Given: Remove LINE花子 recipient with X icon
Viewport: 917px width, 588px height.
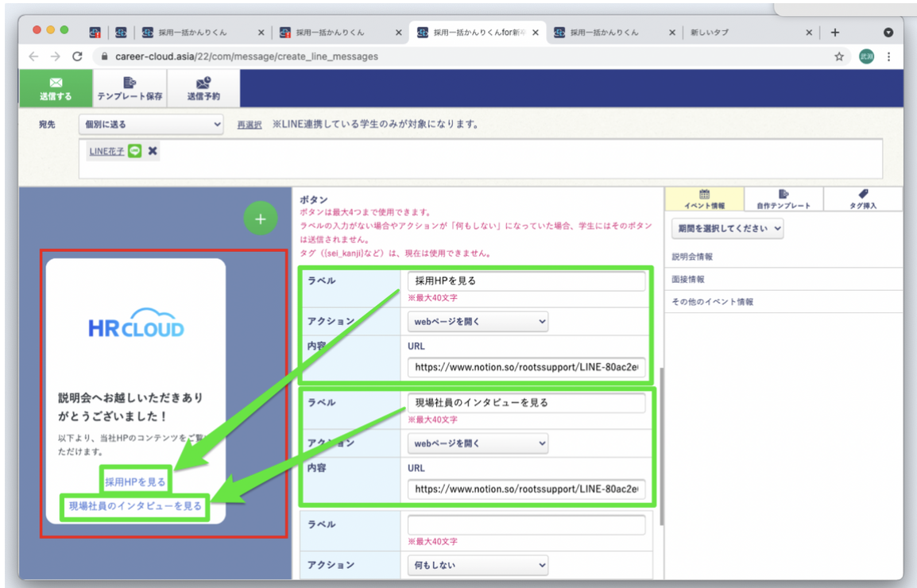Looking at the screenshot, I should click(153, 151).
